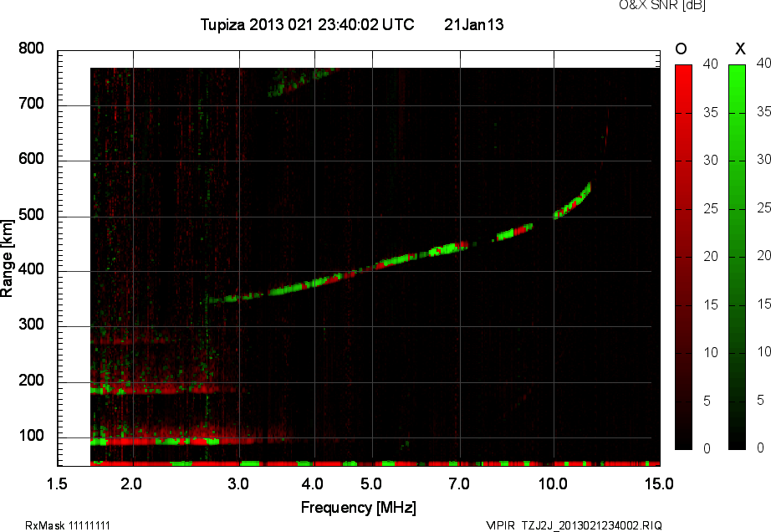Click the F-layer trace segment near 10 MHz, 500 km
Viewport: 771px width, 532px height.
point(572,202)
